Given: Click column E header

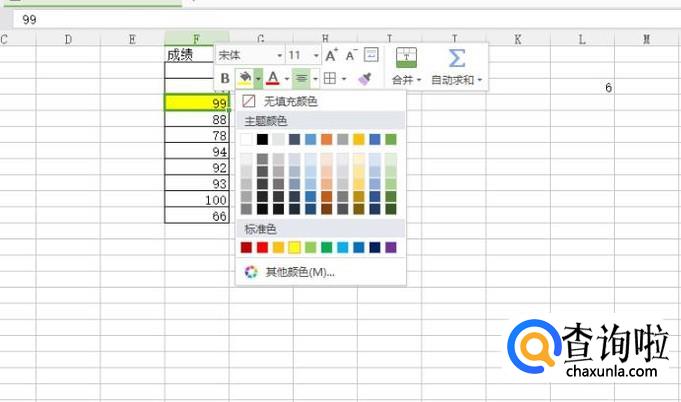Looking at the screenshot, I should [x=132, y=39].
